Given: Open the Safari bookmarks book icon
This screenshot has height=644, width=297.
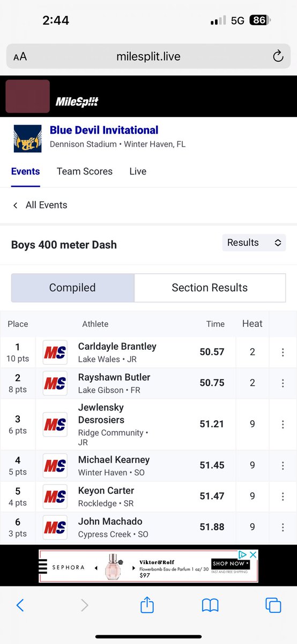Looking at the screenshot, I should pos(210,605).
